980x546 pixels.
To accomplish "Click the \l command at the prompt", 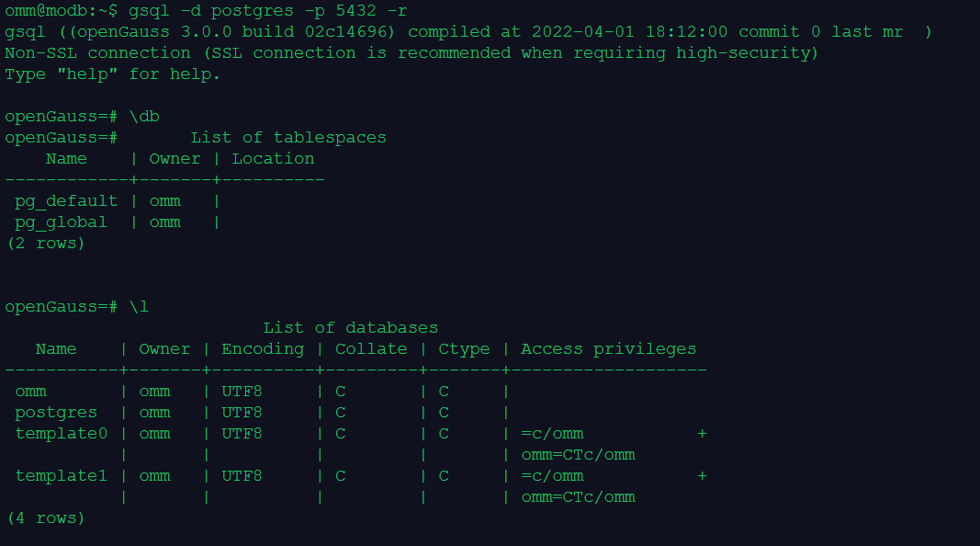I will [140, 306].
